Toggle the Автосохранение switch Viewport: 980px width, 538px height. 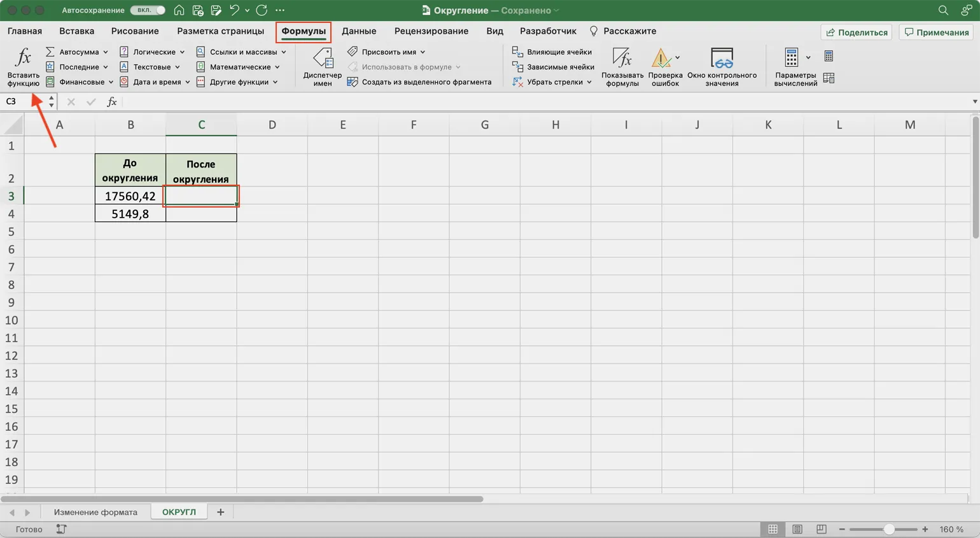pyautogui.click(x=148, y=10)
